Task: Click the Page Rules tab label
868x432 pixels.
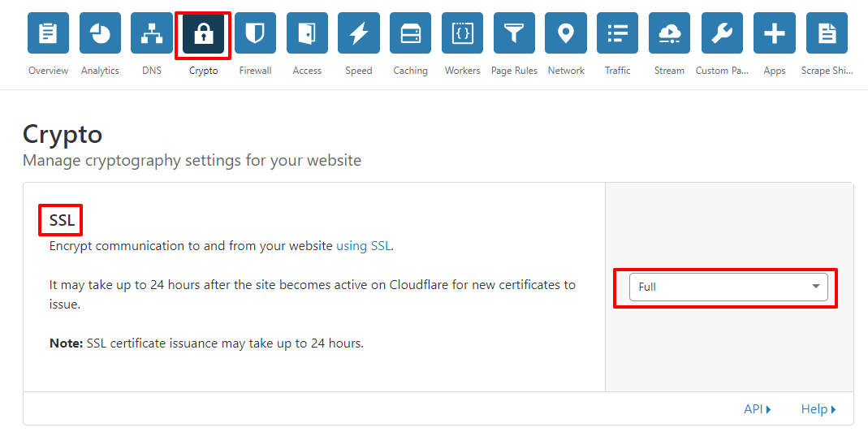Action: tap(514, 71)
